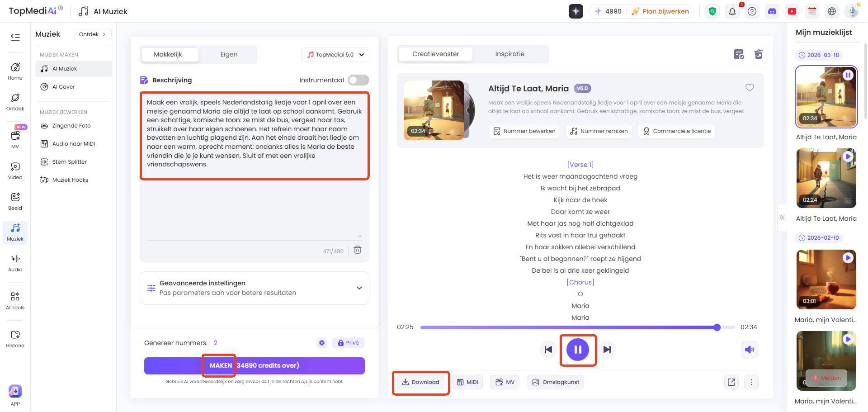868x412 pixels.
Task: Enable the Instrumentaal toggle
Action: (358, 80)
